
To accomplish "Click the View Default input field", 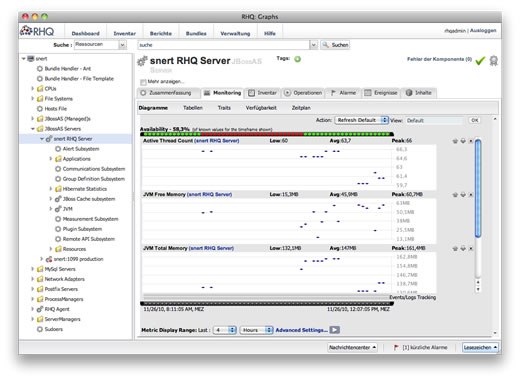I will [434, 120].
